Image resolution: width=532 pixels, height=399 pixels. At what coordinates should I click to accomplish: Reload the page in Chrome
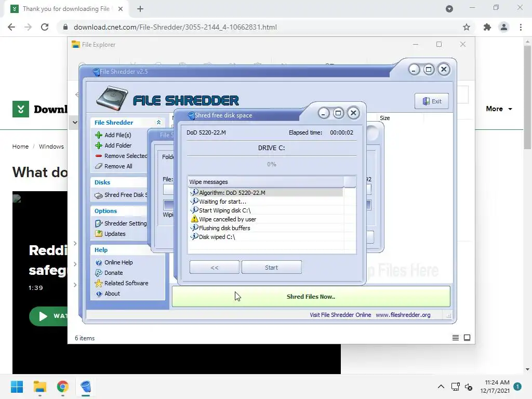(45, 27)
